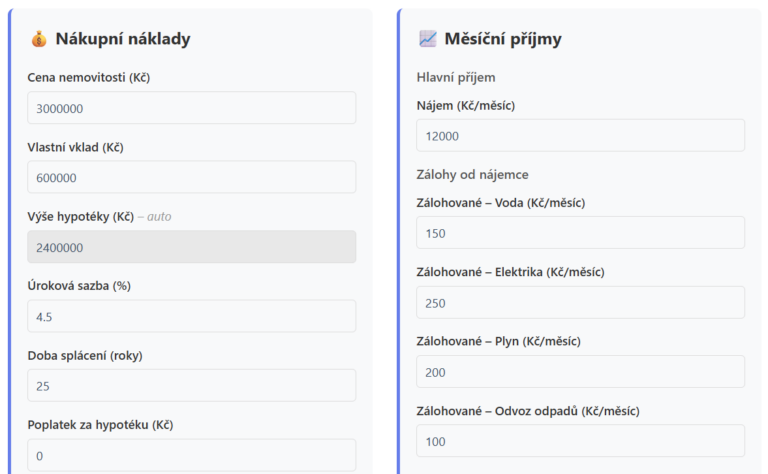Select the Zálohované – Elektrika input field
This screenshot has width=768, height=474.
tap(580, 302)
